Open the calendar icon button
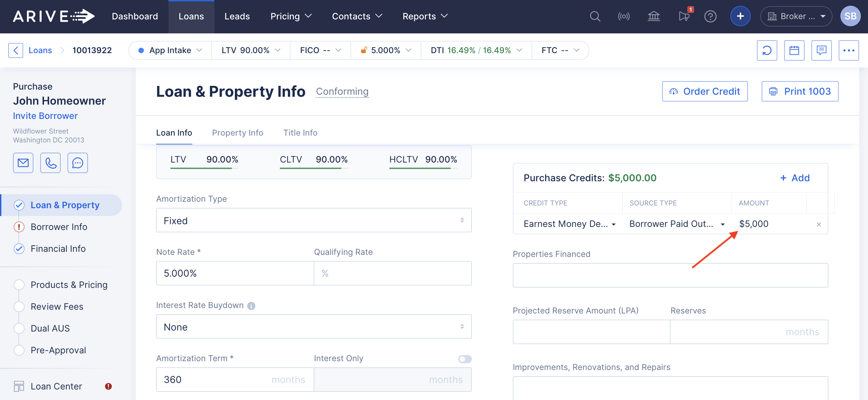868x400 pixels. point(794,50)
